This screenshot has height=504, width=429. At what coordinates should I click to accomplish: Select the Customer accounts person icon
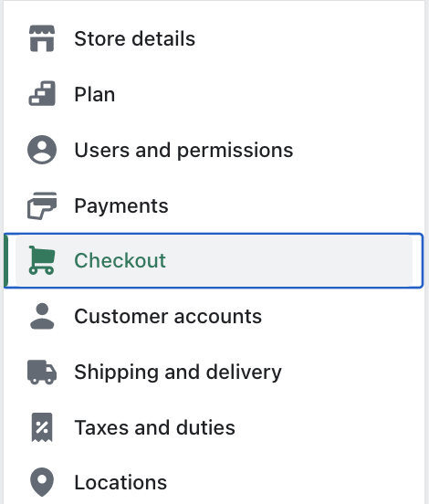42,316
